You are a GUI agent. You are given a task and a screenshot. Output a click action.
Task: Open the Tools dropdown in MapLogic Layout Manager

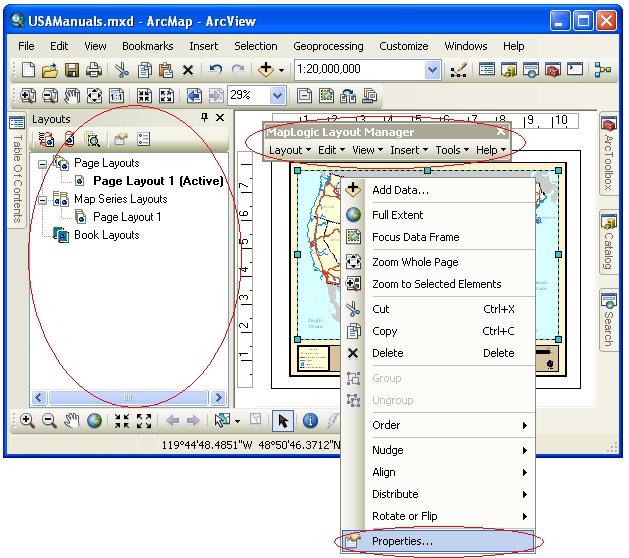tap(452, 150)
